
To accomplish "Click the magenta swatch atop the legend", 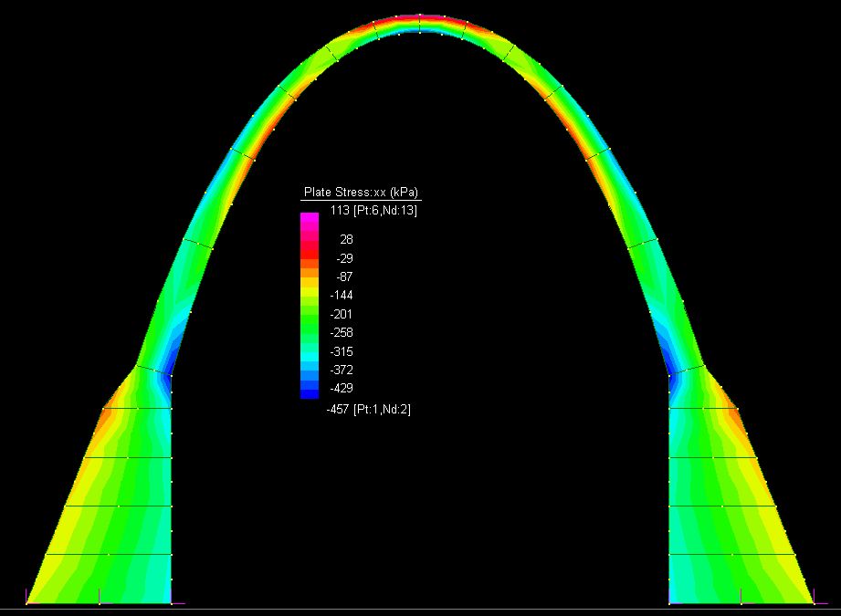I will (310, 217).
